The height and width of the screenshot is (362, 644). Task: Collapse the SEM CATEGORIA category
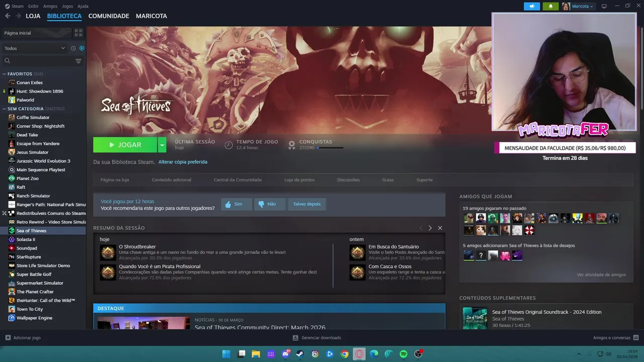click(5, 109)
